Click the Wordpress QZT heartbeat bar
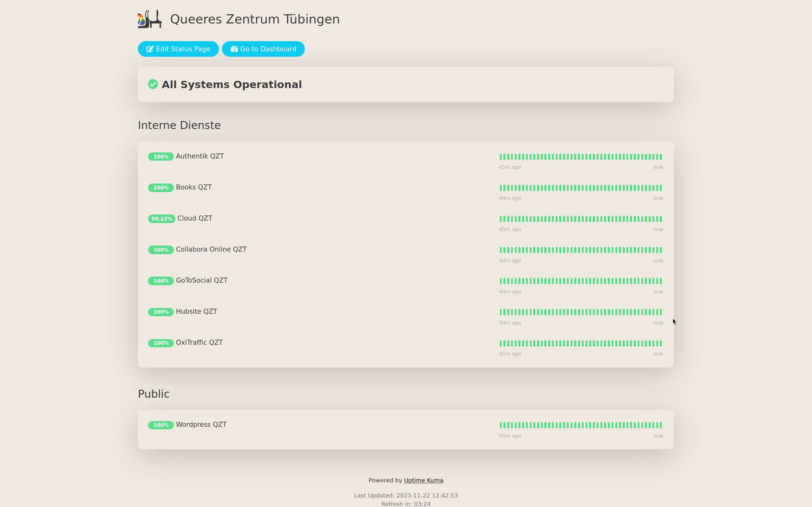812x507 pixels. 580,425
